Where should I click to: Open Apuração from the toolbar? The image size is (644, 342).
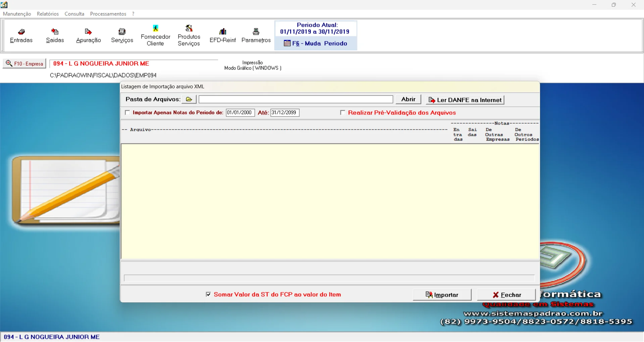pos(88,35)
